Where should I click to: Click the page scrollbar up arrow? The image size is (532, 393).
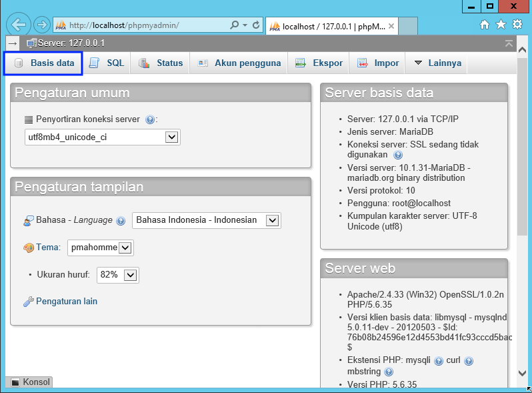(x=523, y=49)
